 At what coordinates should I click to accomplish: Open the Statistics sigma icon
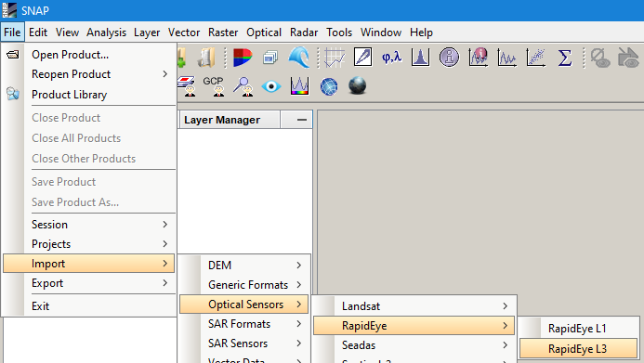565,58
